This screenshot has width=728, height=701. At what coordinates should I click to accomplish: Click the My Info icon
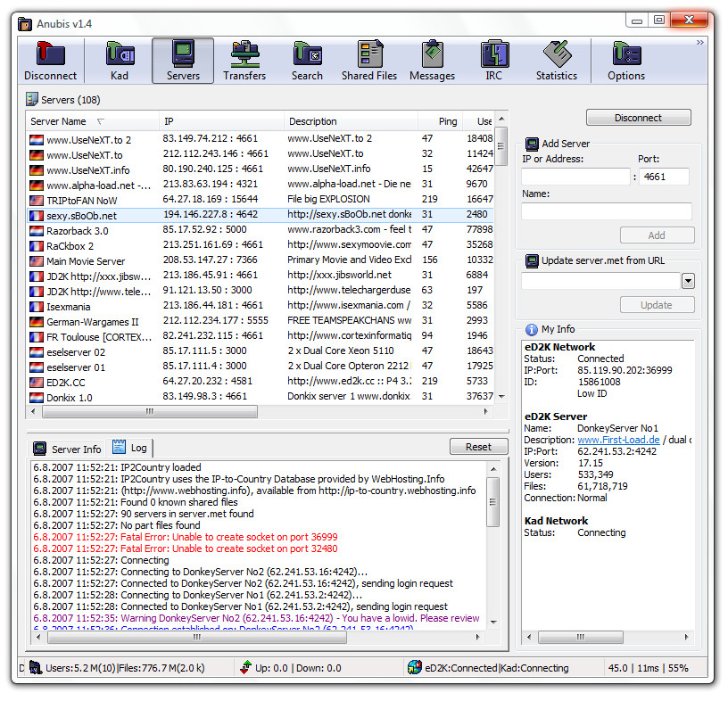531,330
